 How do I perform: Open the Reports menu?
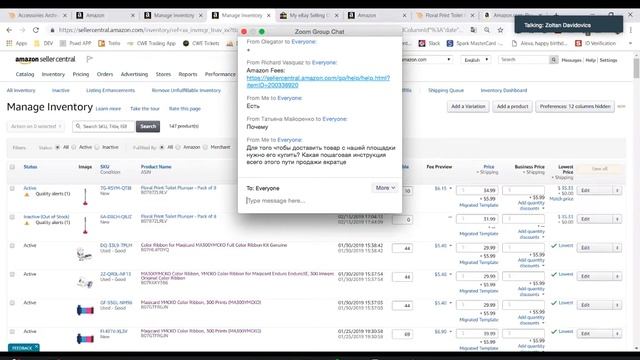point(188,74)
